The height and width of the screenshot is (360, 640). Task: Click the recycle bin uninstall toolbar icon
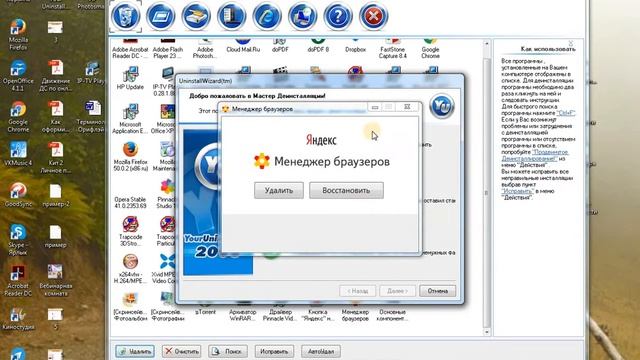[125, 16]
